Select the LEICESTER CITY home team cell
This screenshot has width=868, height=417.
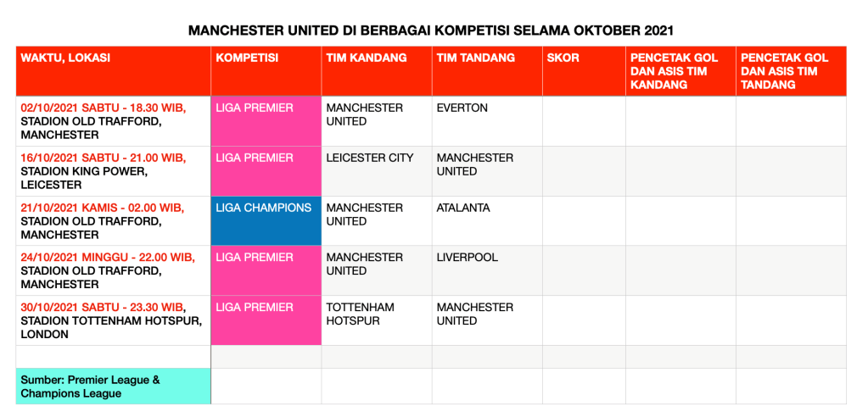point(376,171)
